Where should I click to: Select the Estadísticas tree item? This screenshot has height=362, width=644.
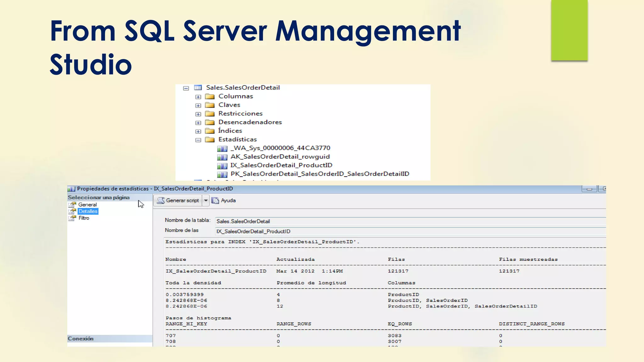[237, 140]
